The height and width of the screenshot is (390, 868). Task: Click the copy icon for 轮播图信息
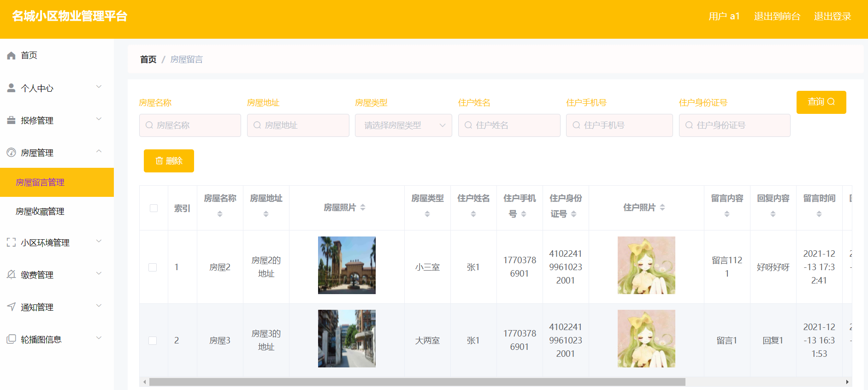(12, 339)
